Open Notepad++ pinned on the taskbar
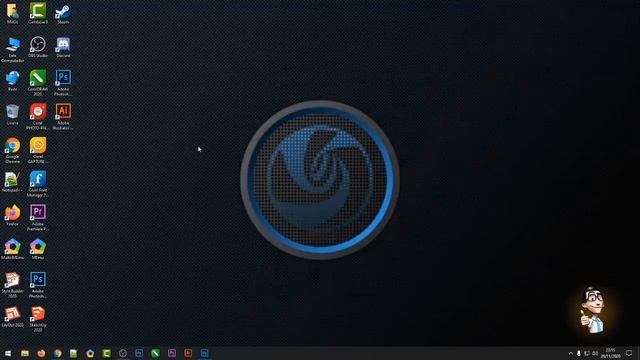 (73, 353)
